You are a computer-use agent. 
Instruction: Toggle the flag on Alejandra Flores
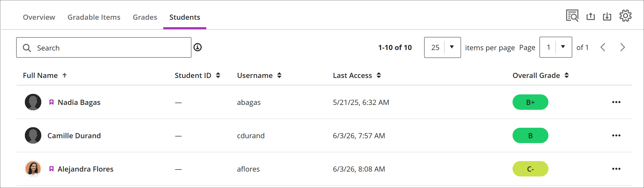tap(52, 169)
